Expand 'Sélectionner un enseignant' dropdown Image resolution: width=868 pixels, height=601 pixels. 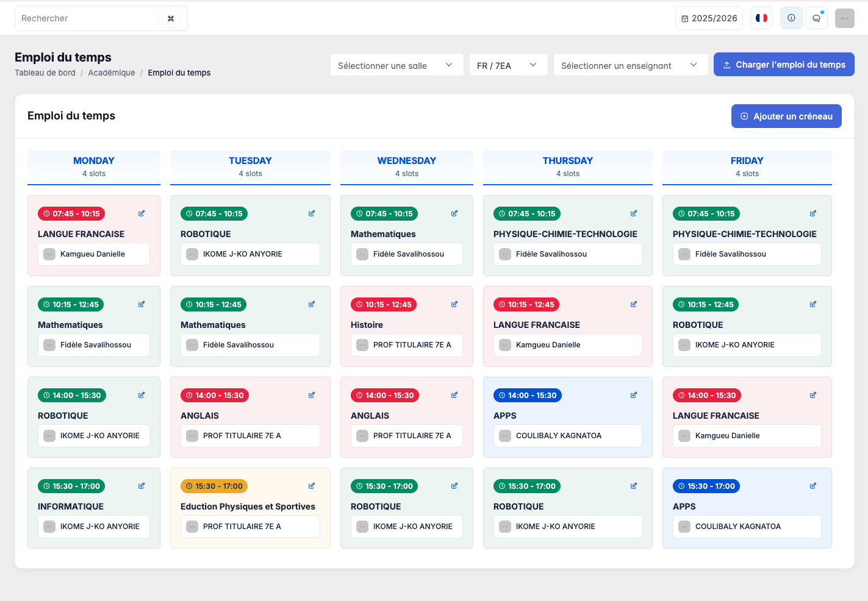coord(629,65)
